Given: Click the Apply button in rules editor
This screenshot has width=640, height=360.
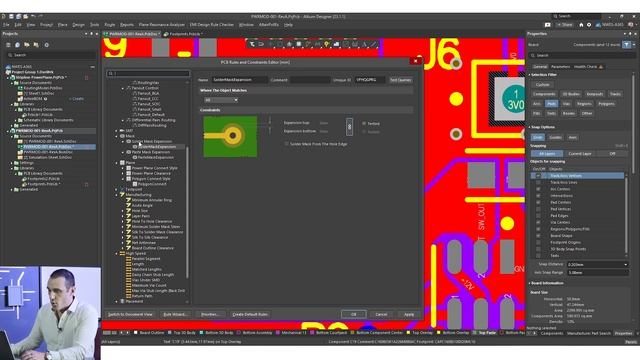Looking at the screenshot, I should pos(409,314).
